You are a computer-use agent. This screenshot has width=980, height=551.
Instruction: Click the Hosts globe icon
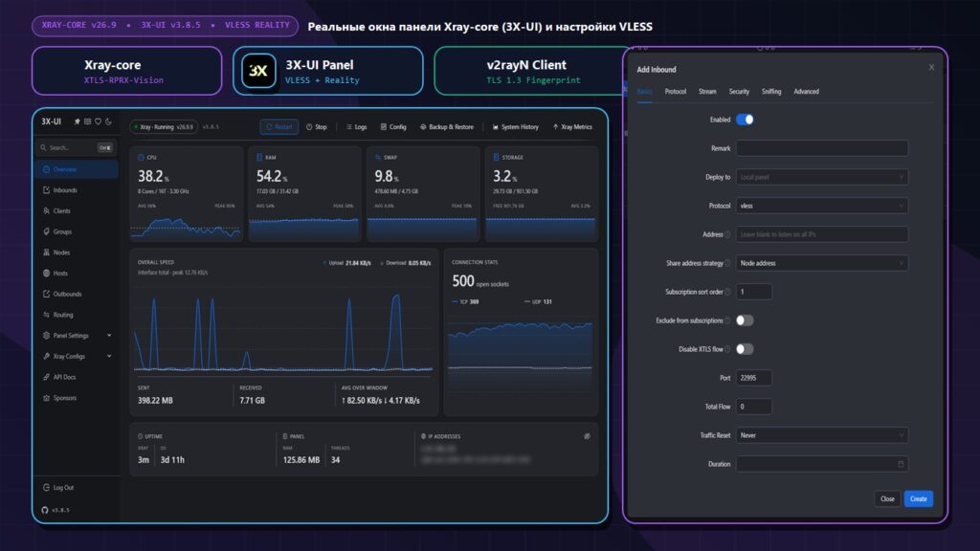[x=46, y=273]
